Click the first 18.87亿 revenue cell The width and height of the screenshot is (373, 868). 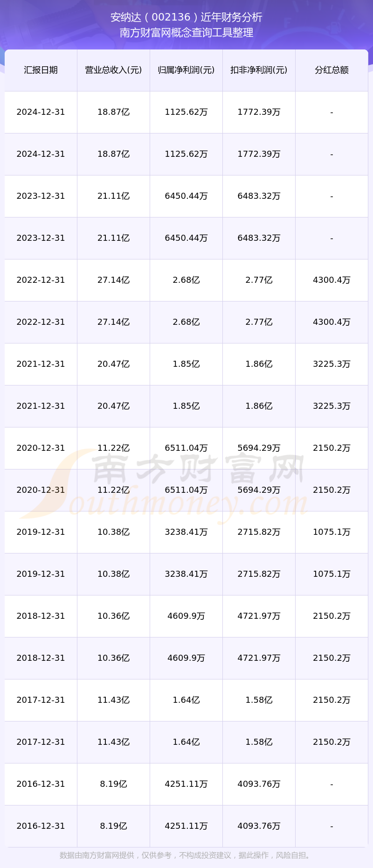[x=113, y=112]
